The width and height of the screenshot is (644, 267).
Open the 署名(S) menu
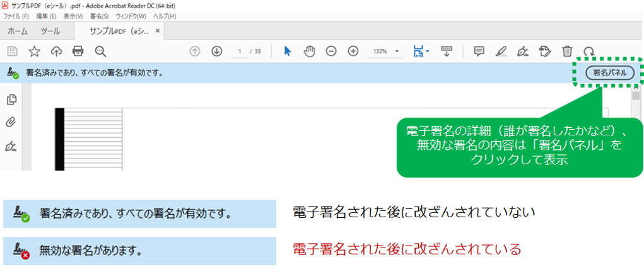click(99, 16)
